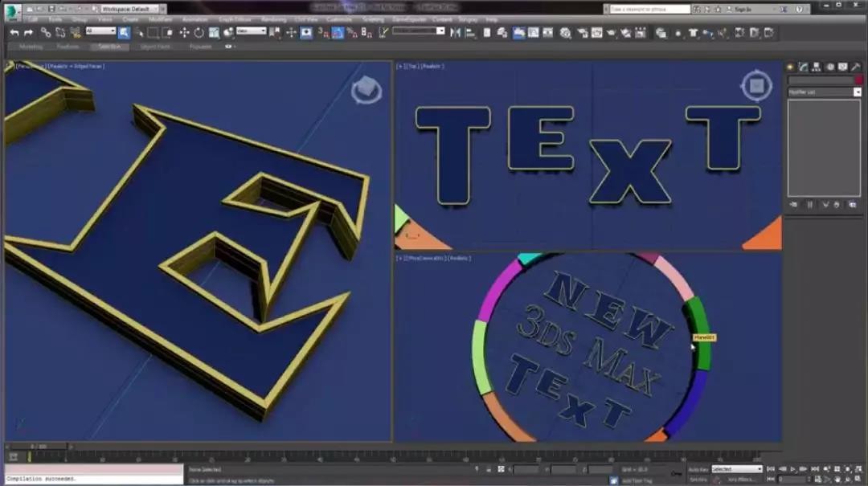This screenshot has height=486, width=868.
Task: Click the Undo arrow in the main toolbar
Action: [x=14, y=33]
